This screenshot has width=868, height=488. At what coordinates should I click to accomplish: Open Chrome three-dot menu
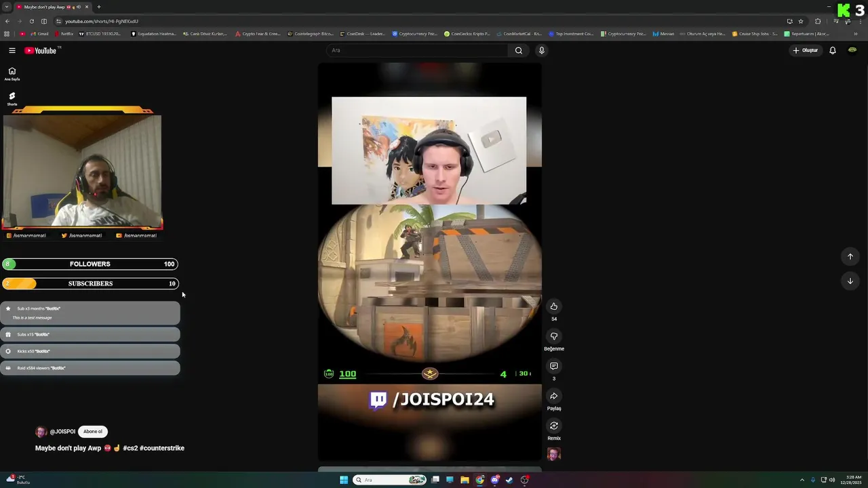coord(862,21)
